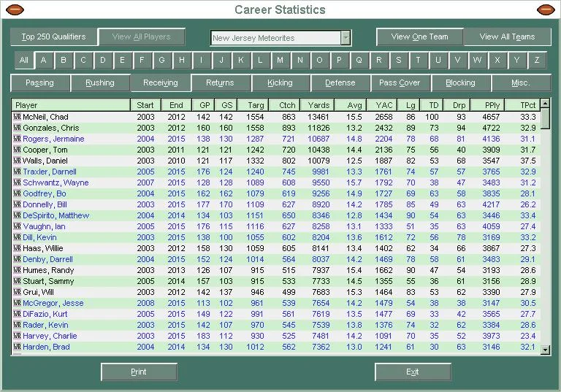The image size is (561, 392).
Task: Enable the View All Teams option
Action: pyautogui.click(x=507, y=36)
